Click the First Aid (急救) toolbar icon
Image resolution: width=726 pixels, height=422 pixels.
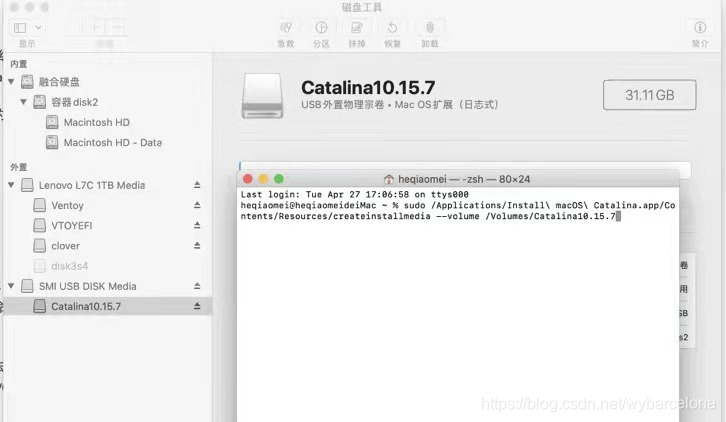coord(286,28)
